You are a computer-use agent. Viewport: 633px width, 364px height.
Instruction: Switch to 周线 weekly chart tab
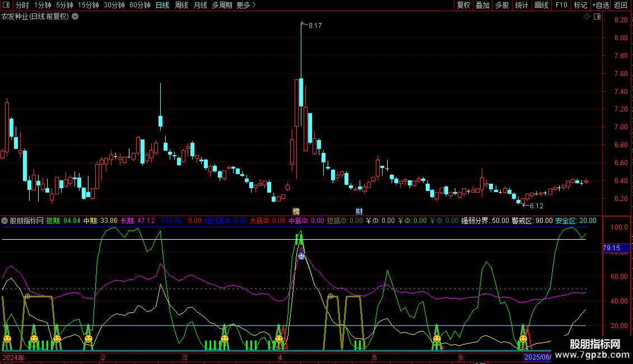pyautogui.click(x=181, y=5)
